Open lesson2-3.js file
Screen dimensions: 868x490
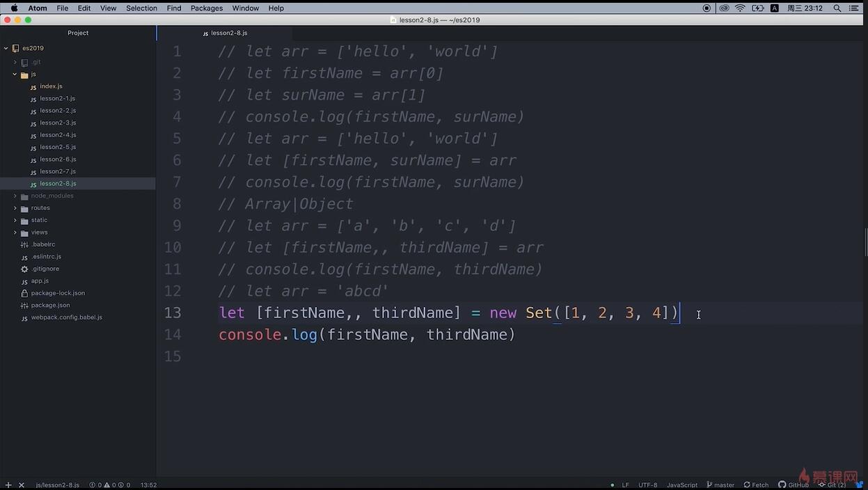(57, 122)
